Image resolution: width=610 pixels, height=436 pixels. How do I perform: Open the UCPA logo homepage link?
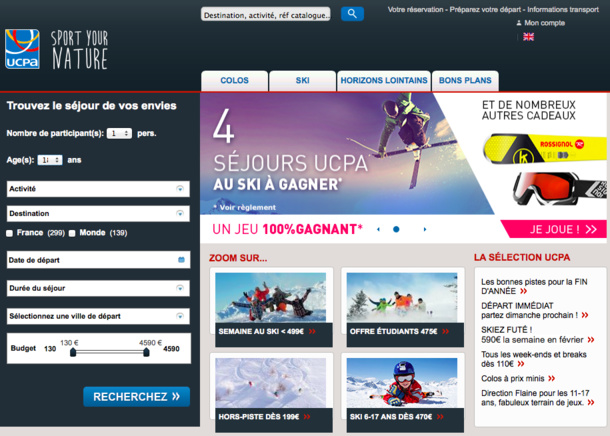tap(22, 49)
